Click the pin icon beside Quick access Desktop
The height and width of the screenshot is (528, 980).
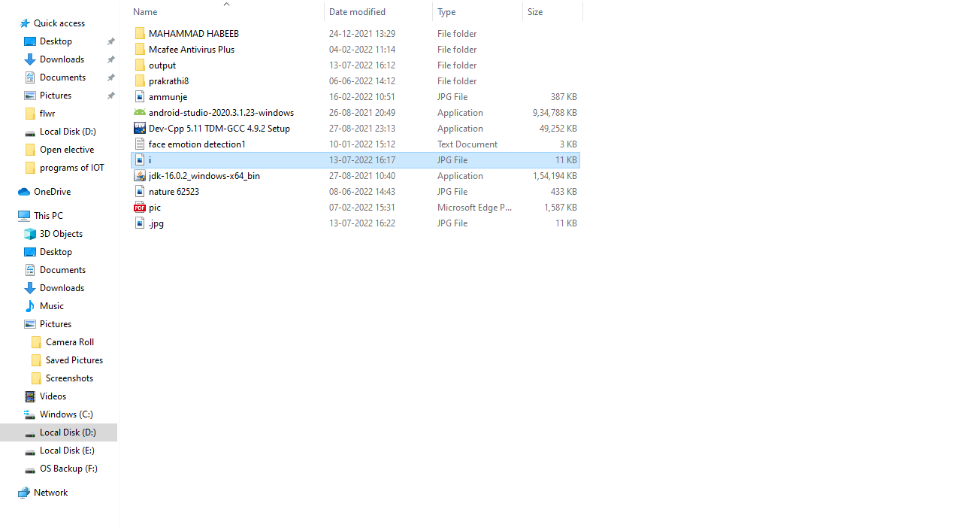pyautogui.click(x=110, y=41)
